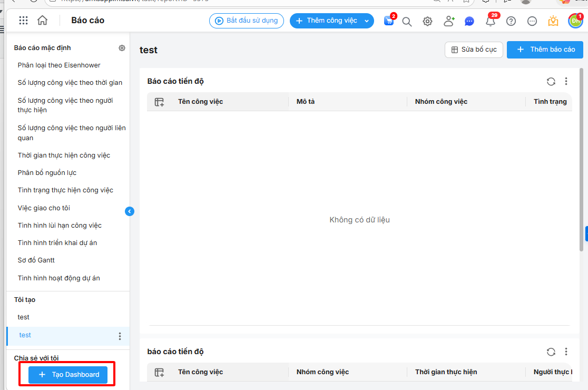
Task: Click the search magnifier icon
Action: pyautogui.click(x=407, y=22)
